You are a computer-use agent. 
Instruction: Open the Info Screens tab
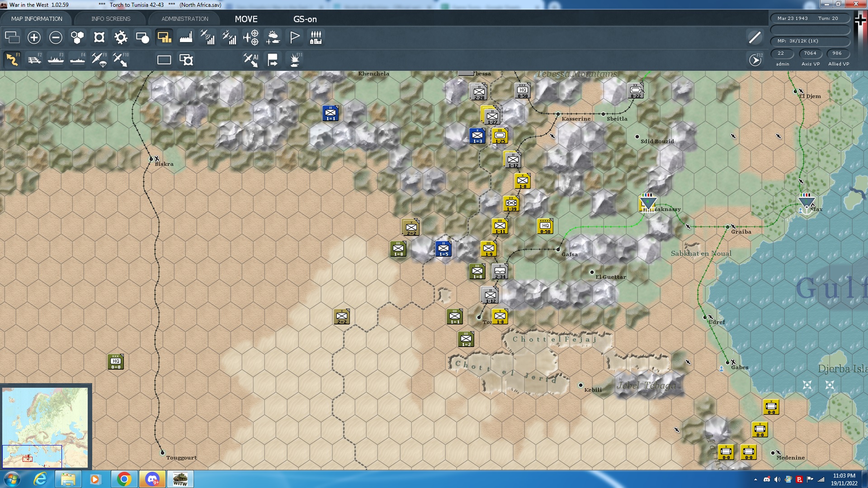click(111, 19)
